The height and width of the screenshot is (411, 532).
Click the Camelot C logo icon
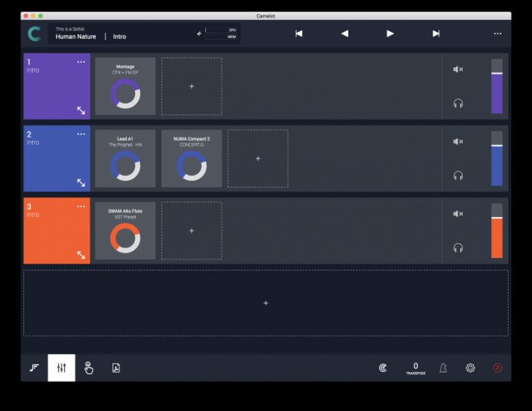pos(35,34)
